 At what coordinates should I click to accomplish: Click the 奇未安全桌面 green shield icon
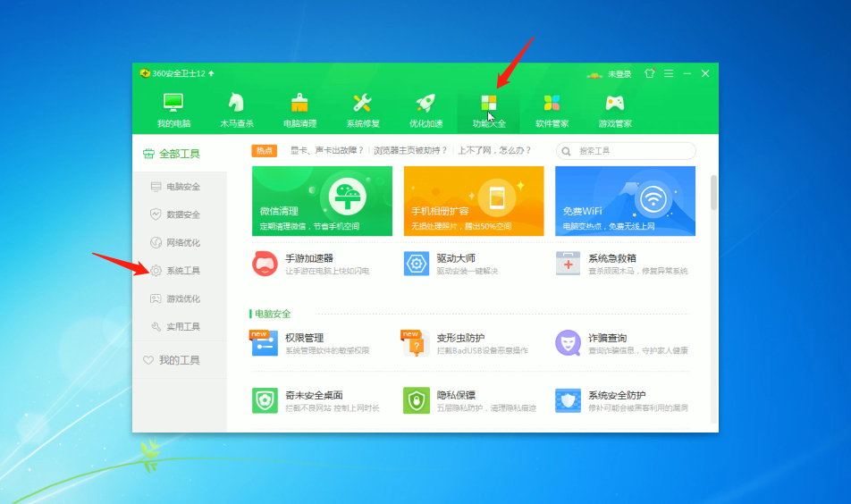265,401
